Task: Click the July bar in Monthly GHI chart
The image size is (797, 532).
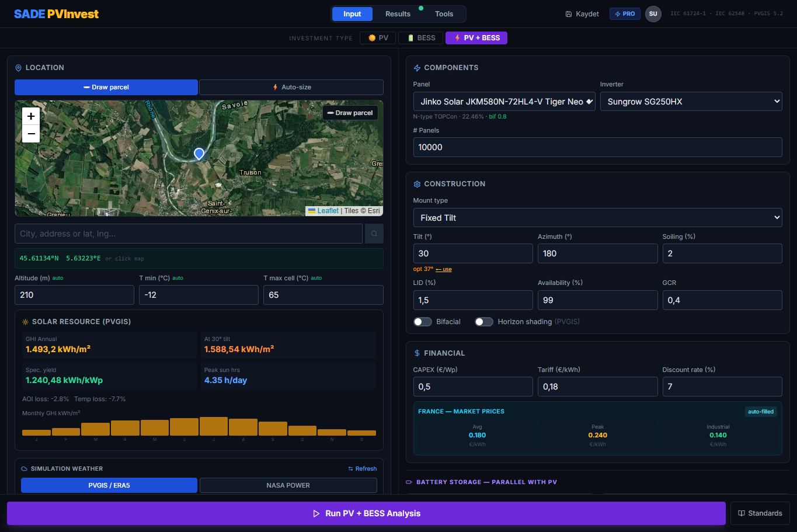Action: [x=214, y=426]
